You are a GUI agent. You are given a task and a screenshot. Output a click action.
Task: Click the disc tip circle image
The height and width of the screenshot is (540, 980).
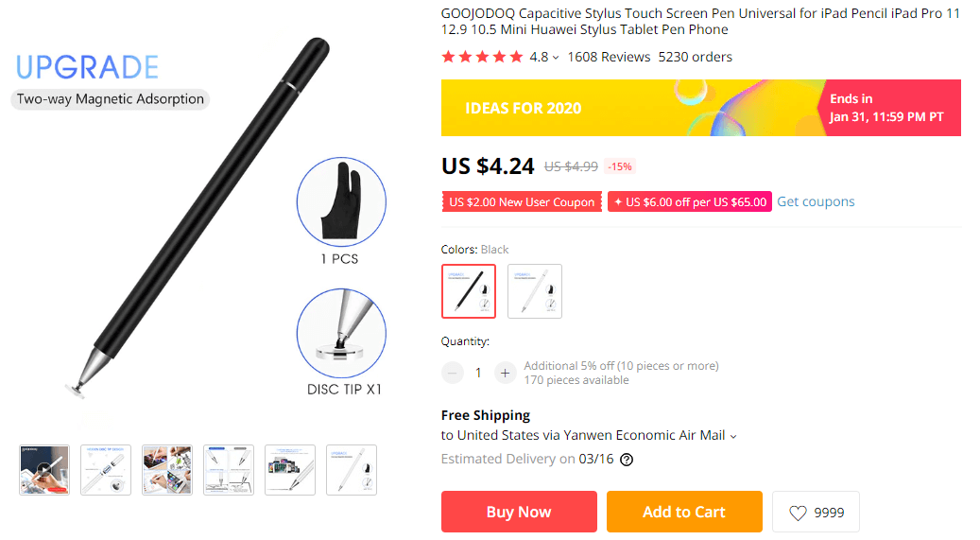point(341,333)
